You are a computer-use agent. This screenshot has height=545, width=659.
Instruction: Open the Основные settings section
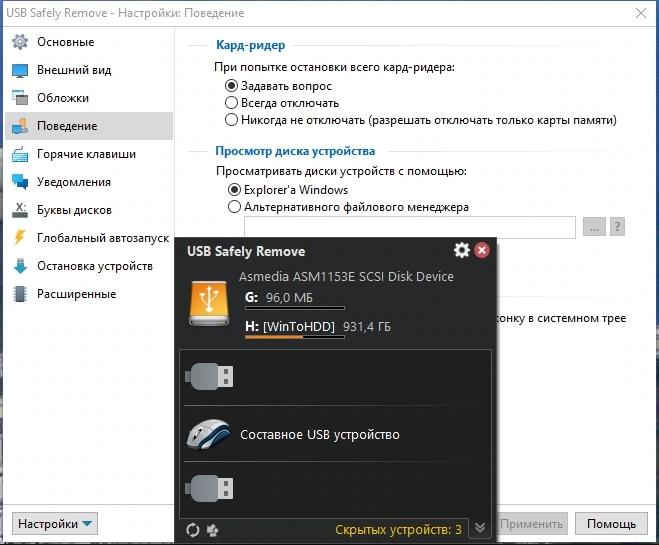[89, 42]
